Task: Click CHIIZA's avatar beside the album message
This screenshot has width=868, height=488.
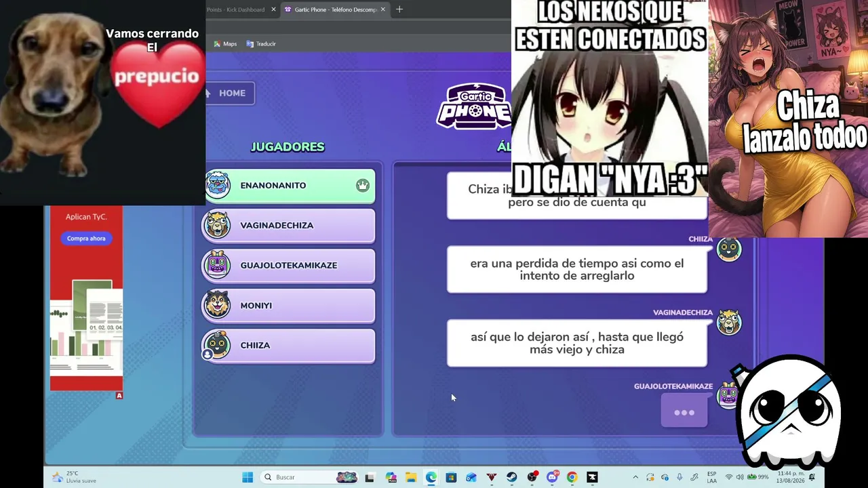Action: tap(730, 249)
